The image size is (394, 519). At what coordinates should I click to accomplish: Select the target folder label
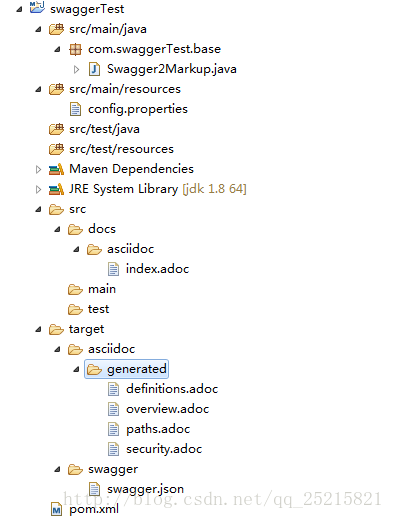(x=86, y=329)
